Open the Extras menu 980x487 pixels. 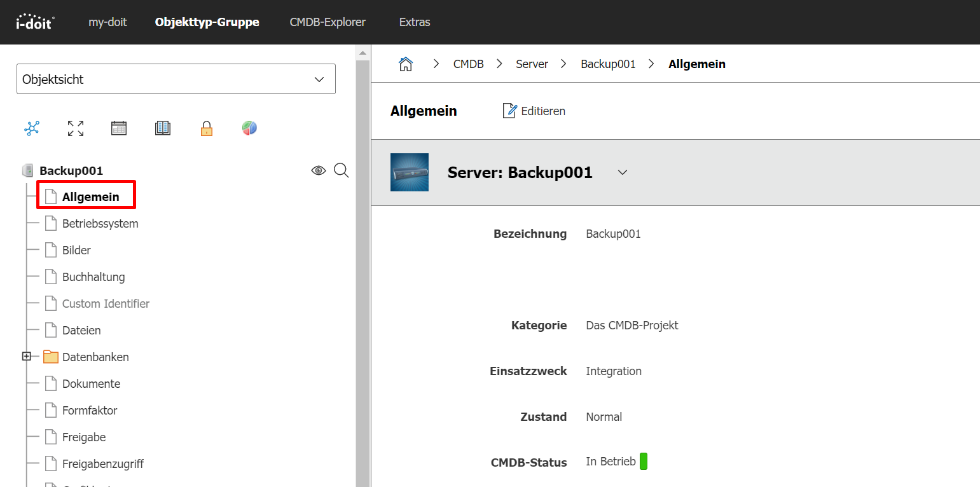[415, 22]
